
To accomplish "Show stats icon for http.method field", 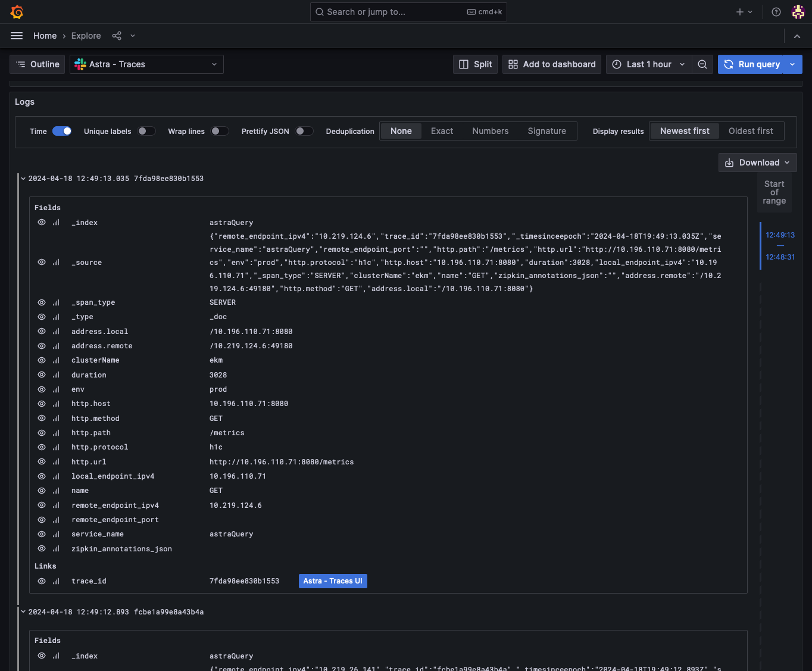I will [56, 419].
